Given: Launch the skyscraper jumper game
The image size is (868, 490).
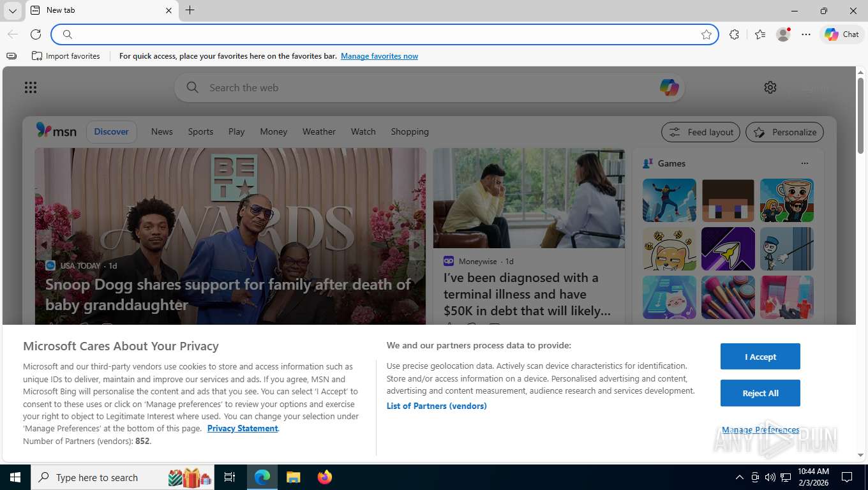Looking at the screenshot, I should pos(670,200).
